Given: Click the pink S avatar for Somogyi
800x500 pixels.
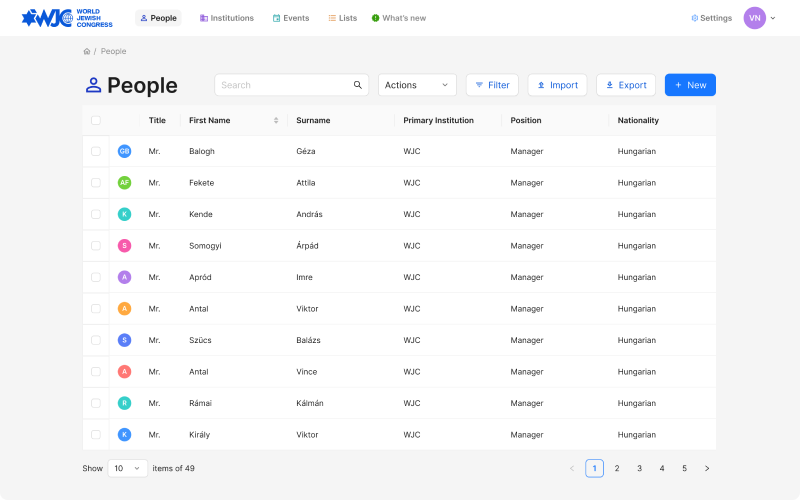Looking at the screenshot, I should [124, 246].
